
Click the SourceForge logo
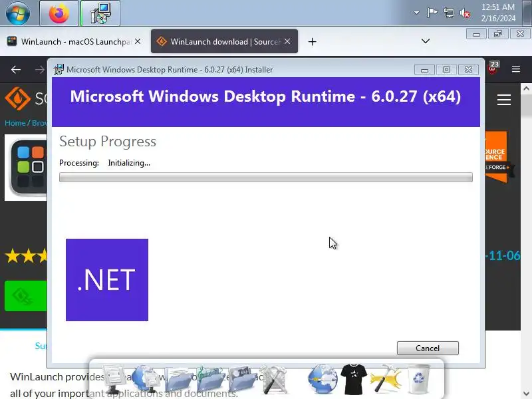click(x=26, y=98)
